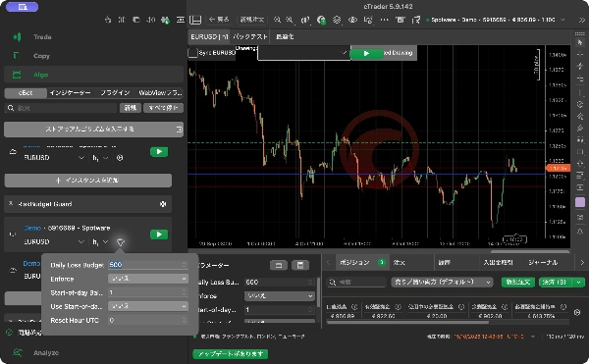Open the Enforce dropdown in parameters panel
The height and width of the screenshot is (364, 589).
click(x=280, y=296)
